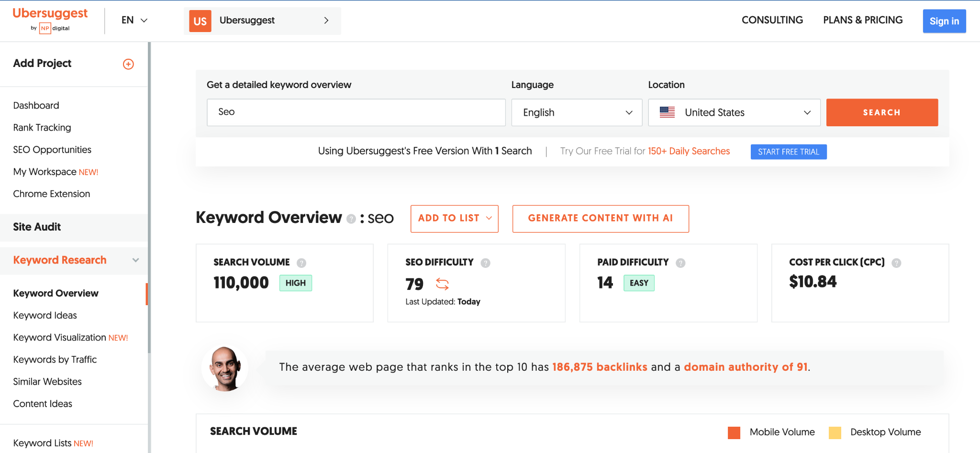980x453 pixels.
Task: Open Keywords by Traffic
Action: pyautogui.click(x=55, y=360)
